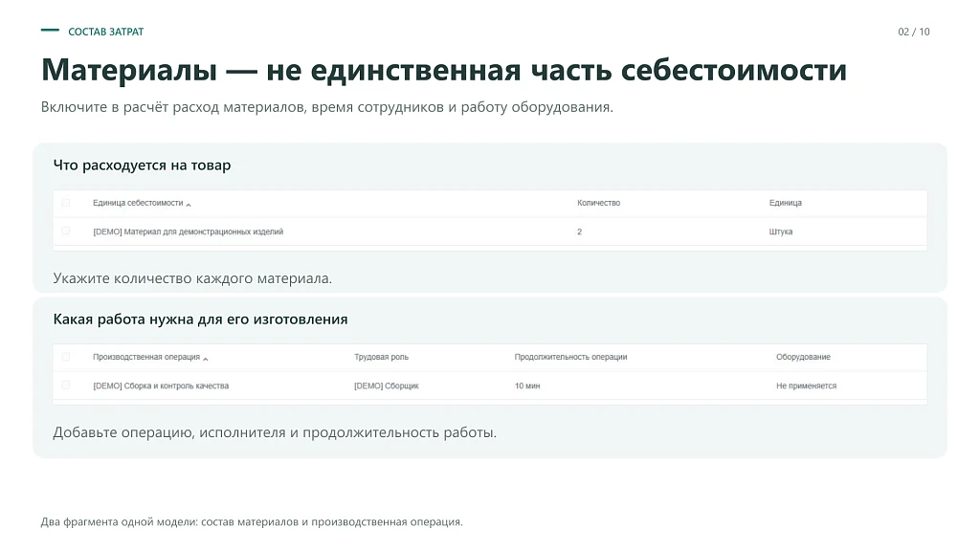Click the Оборудование column header

[803, 358]
